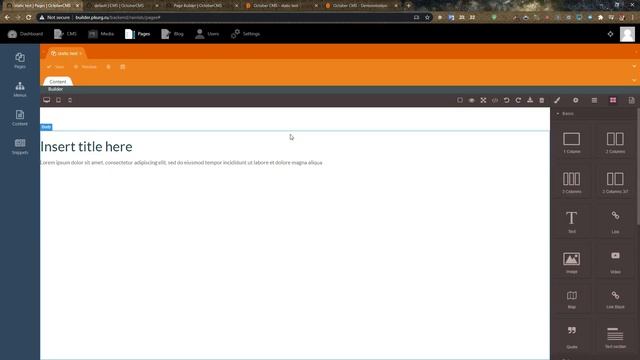Image resolution: width=640 pixels, height=360 pixels.
Task: Open Content in the sidebar
Action: point(20,118)
